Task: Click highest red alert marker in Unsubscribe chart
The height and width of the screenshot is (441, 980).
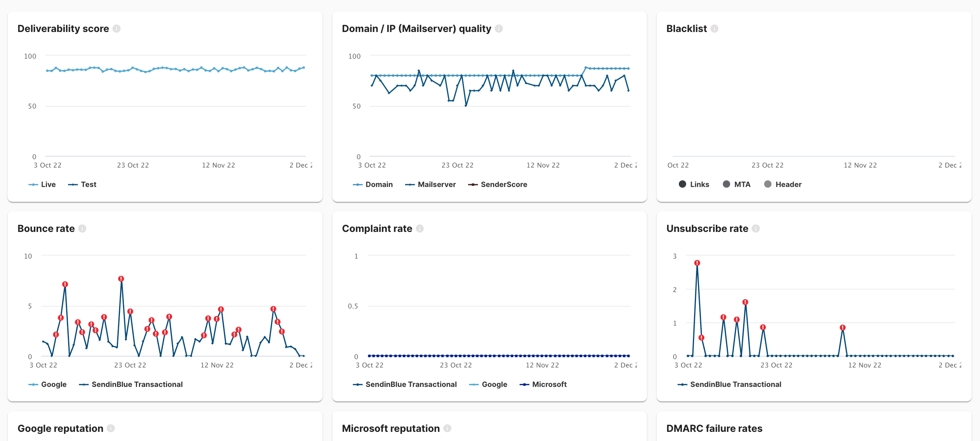Action: [697, 263]
